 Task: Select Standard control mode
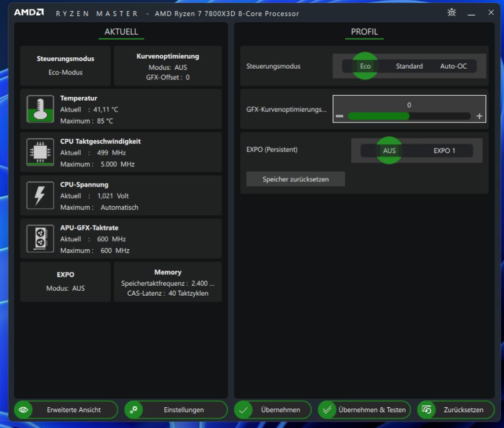click(x=409, y=66)
